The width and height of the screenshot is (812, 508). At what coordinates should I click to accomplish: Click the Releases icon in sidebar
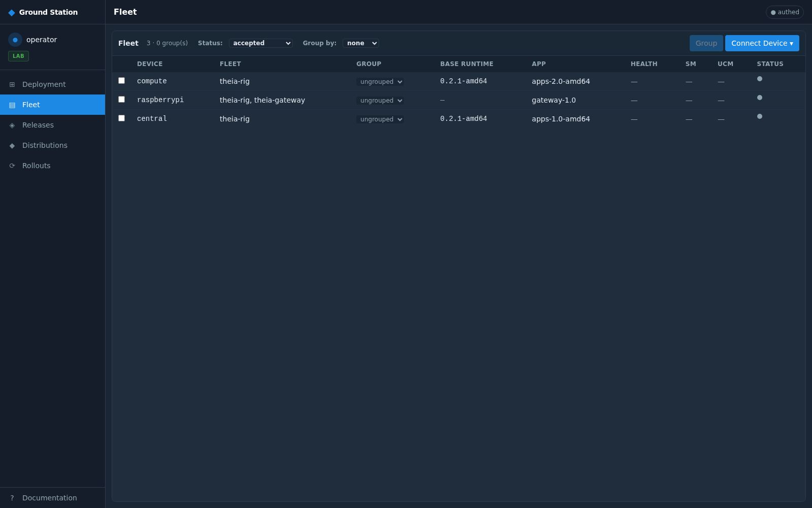point(12,125)
